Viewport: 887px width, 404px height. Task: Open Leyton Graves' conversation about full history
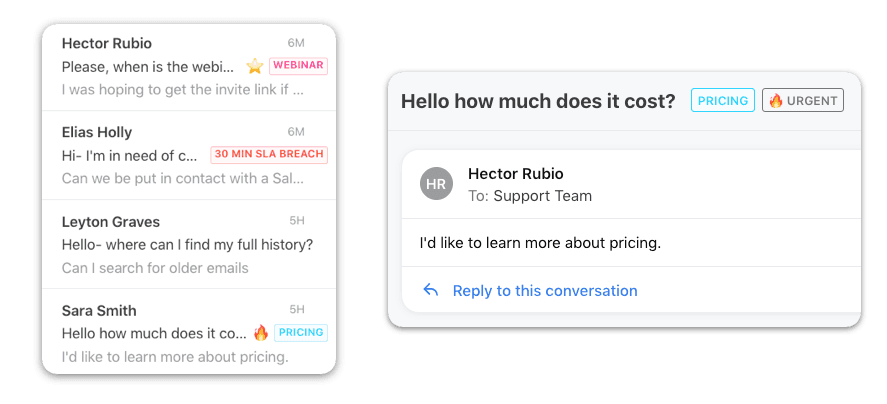coord(189,244)
